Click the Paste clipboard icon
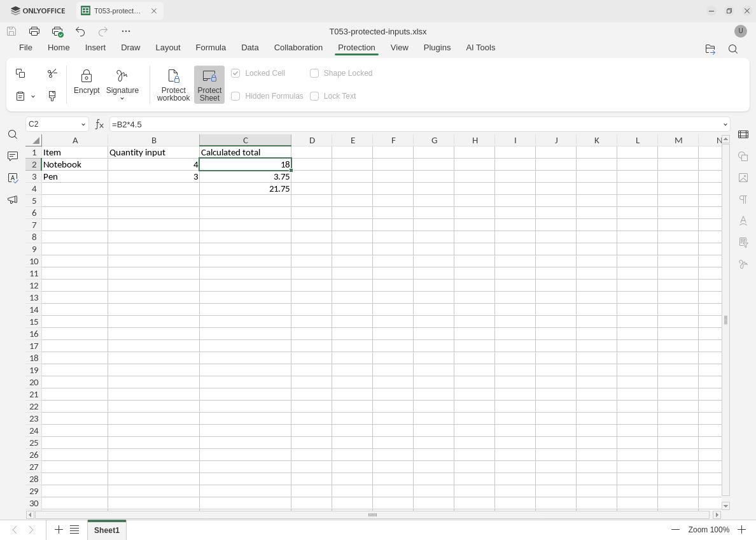 point(20,96)
